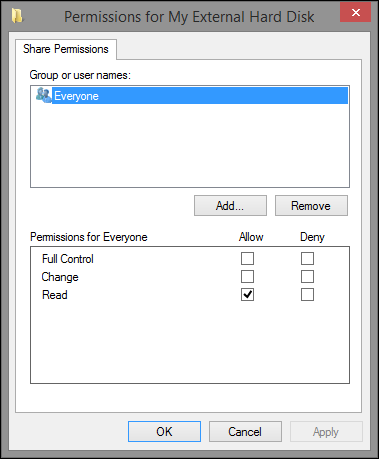The image size is (379, 459).
Task: Click empty area of group names list
Action: pos(190,145)
